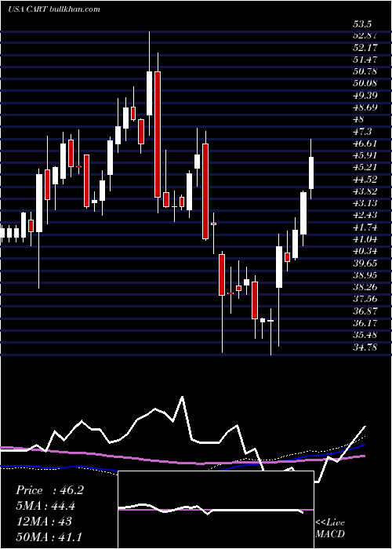Select the 49.39 price axis label
Viewport: 392px width, 549px height.
(x=365, y=96)
